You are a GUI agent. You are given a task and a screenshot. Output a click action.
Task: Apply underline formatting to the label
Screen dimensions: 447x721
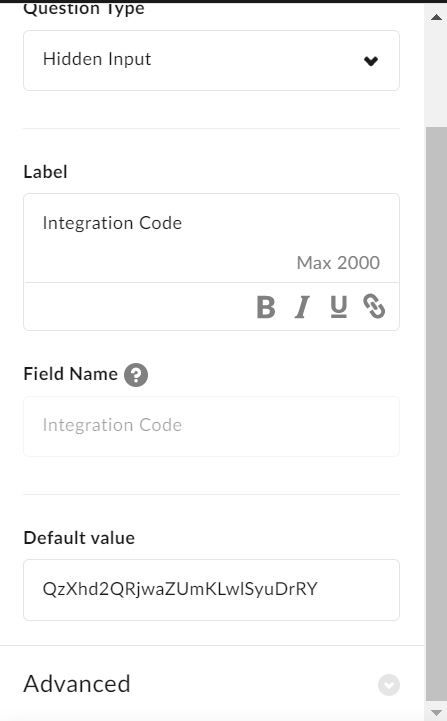[x=338, y=307]
